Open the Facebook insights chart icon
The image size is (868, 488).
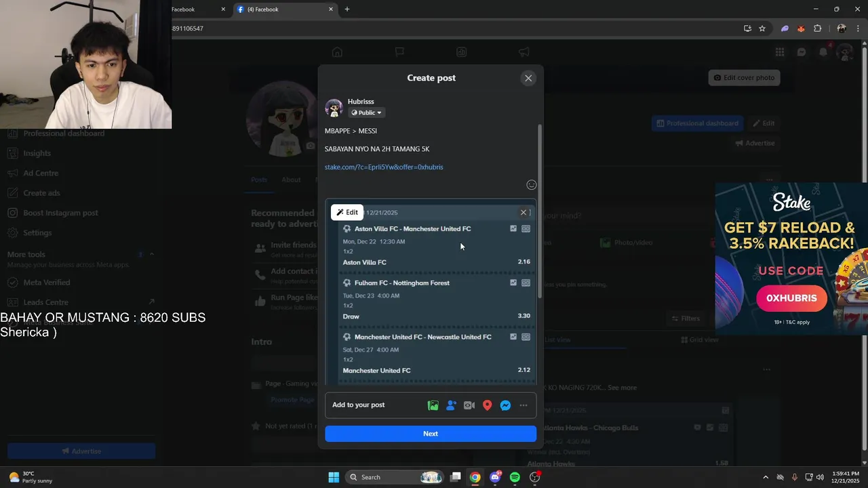click(x=461, y=52)
